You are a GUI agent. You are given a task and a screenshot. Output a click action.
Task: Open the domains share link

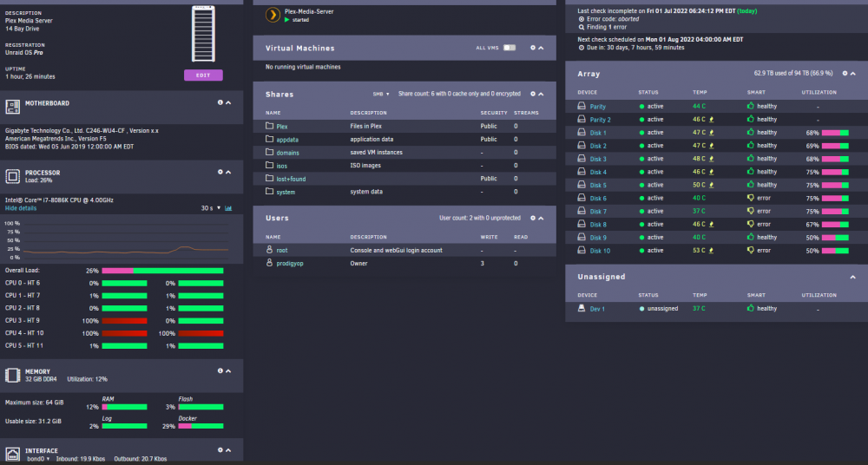coord(287,153)
